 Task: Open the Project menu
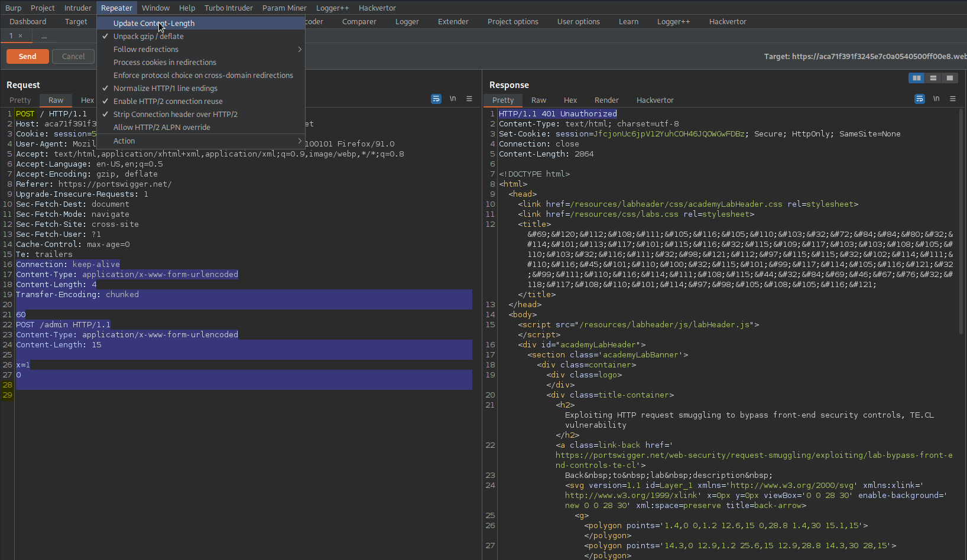click(43, 8)
